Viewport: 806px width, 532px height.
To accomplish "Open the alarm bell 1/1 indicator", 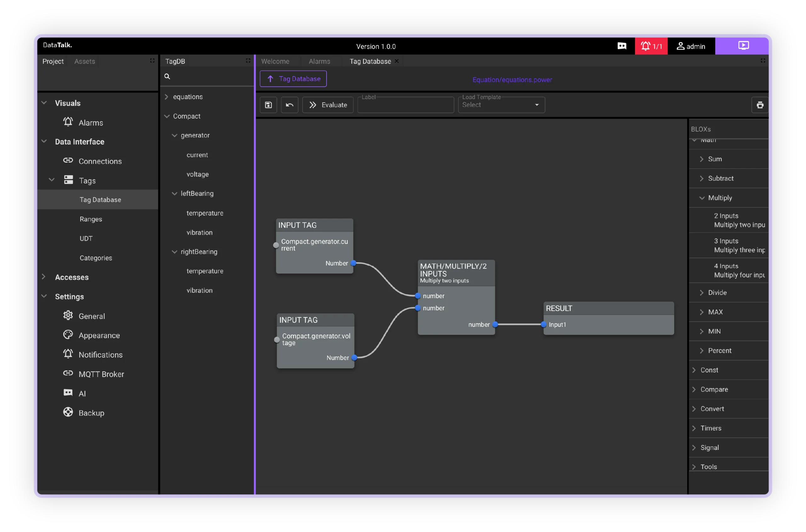I will pyautogui.click(x=651, y=46).
